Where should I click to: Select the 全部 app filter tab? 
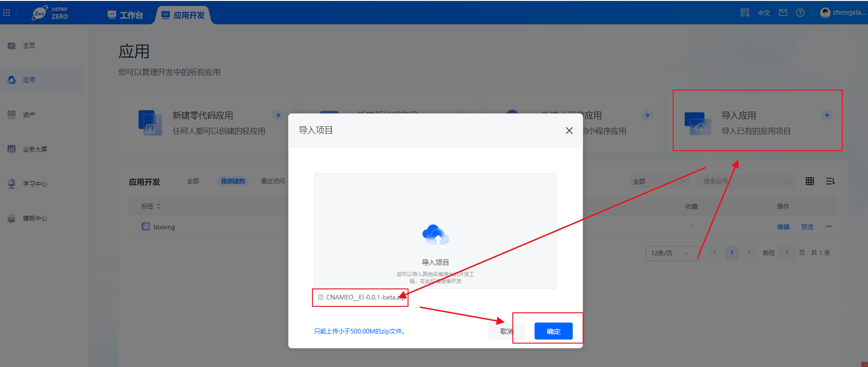pyautogui.click(x=193, y=181)
